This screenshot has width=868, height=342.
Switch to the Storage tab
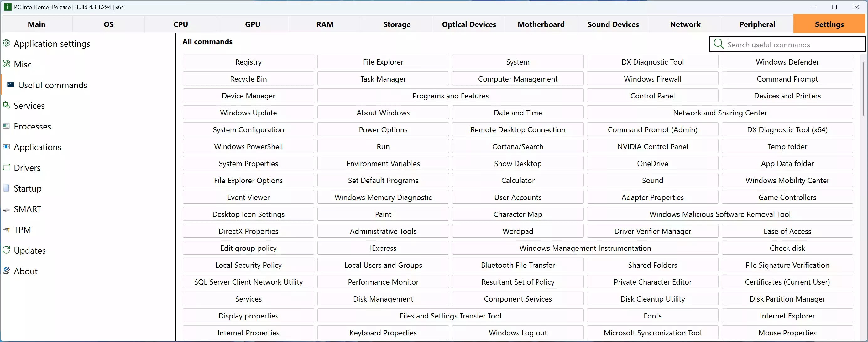pyautogui.click(x=397, y=24)
